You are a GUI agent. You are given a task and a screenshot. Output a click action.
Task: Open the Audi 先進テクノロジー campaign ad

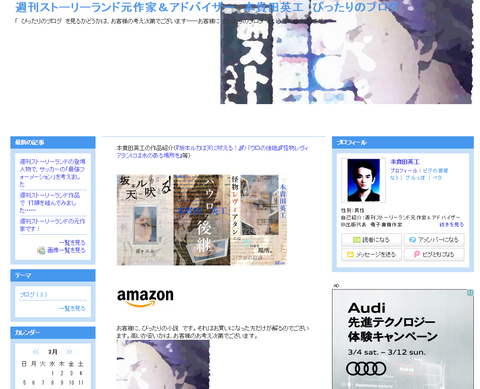click(403, 339)
